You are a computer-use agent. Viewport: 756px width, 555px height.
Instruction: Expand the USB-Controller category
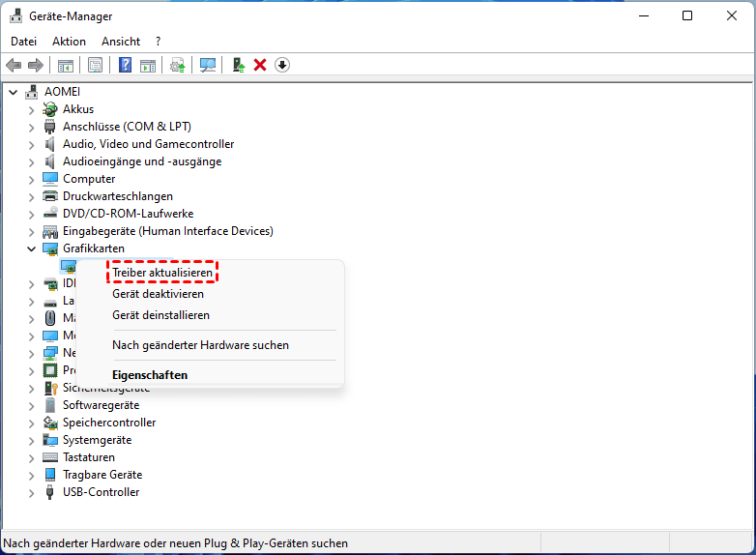[31, 493]
